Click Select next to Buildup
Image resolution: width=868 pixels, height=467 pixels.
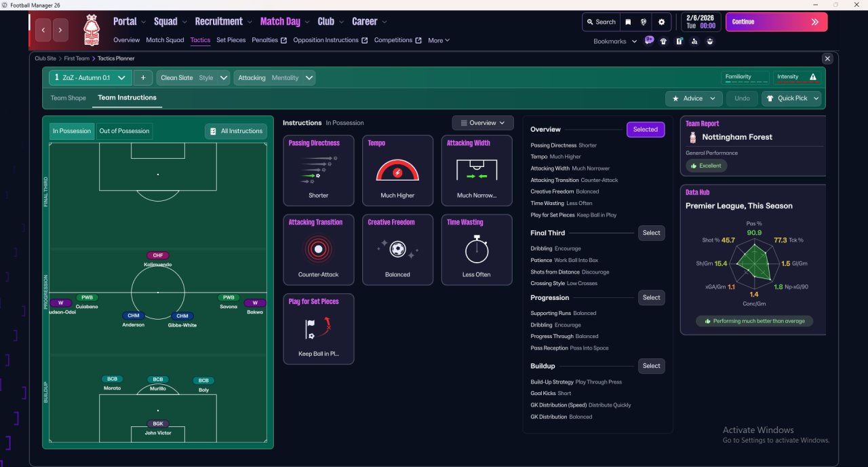pyautogui.click(x=652, y=366)
